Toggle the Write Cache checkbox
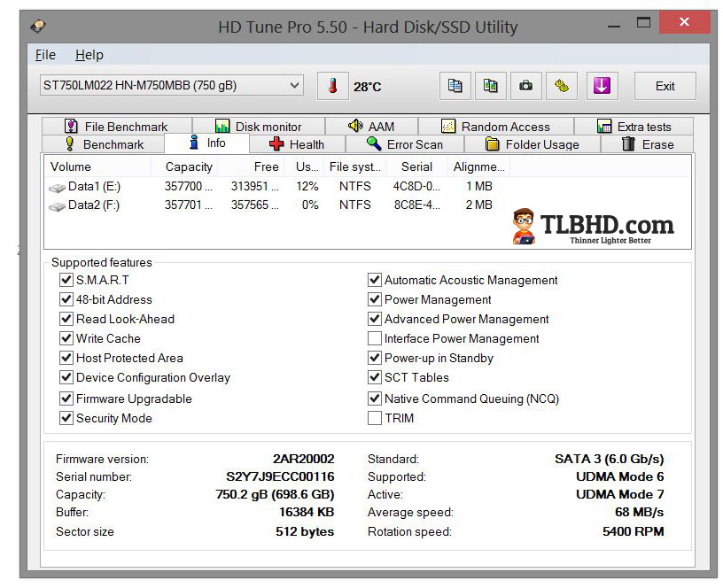 point(66,338)
